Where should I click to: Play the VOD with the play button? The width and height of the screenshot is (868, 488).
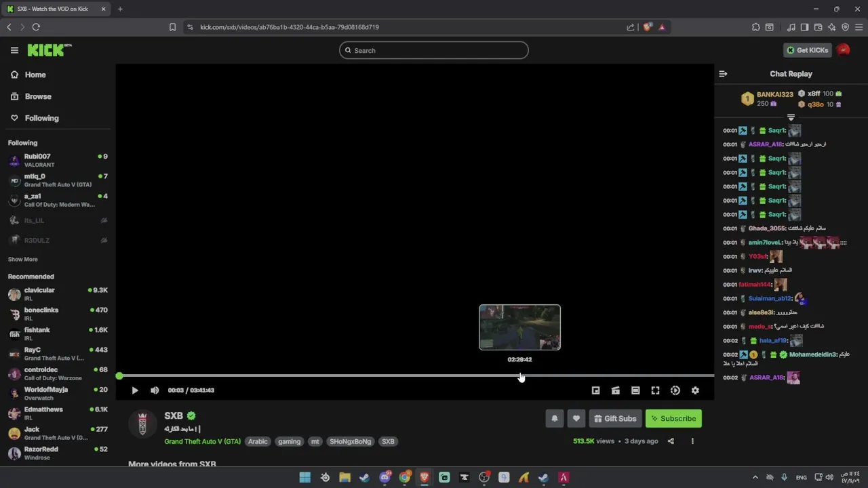tap(135, 390)
